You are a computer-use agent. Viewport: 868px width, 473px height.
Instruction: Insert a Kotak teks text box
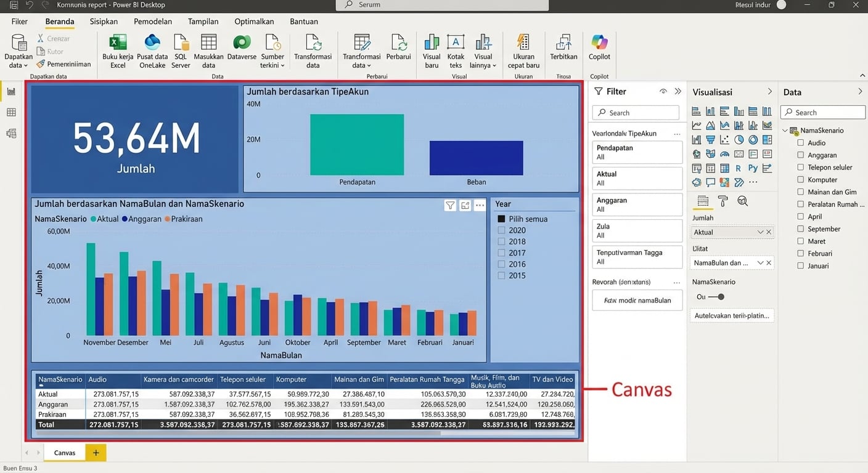[x=456, y=43]
